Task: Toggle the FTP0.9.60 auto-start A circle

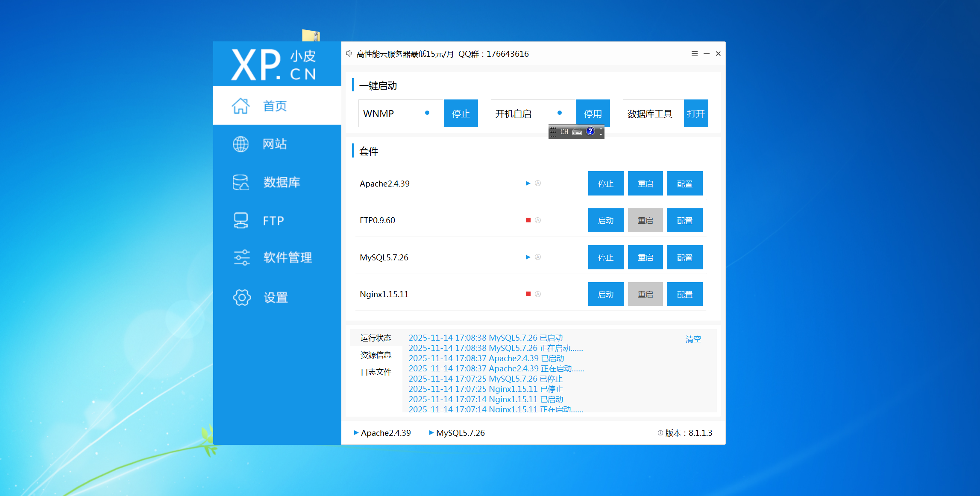Action: pos(538,220)
